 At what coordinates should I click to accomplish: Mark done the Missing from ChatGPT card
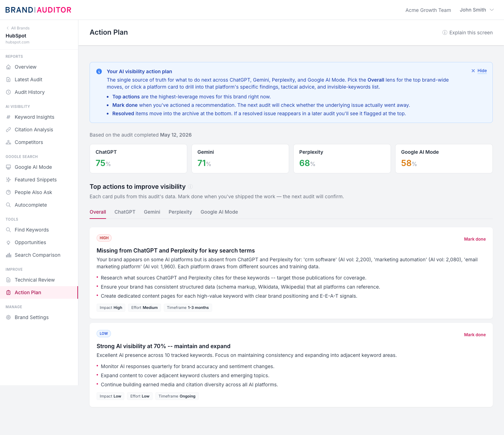tap(475, 239)
